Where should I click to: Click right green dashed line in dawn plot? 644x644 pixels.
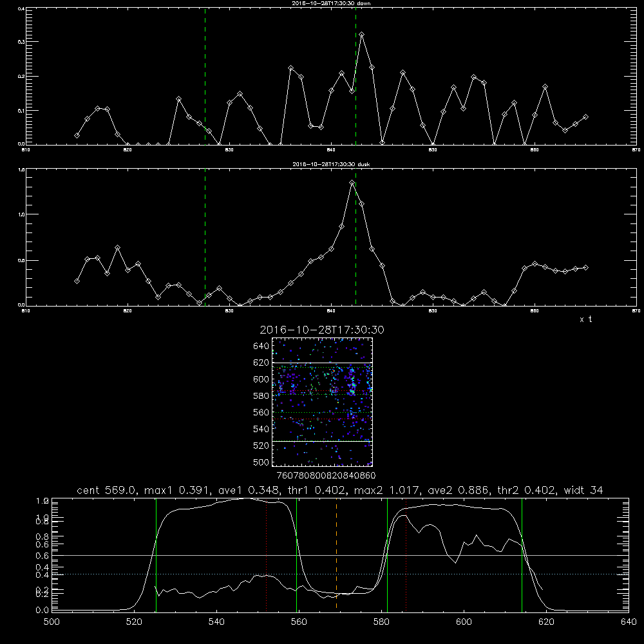(x=355, y=76)
